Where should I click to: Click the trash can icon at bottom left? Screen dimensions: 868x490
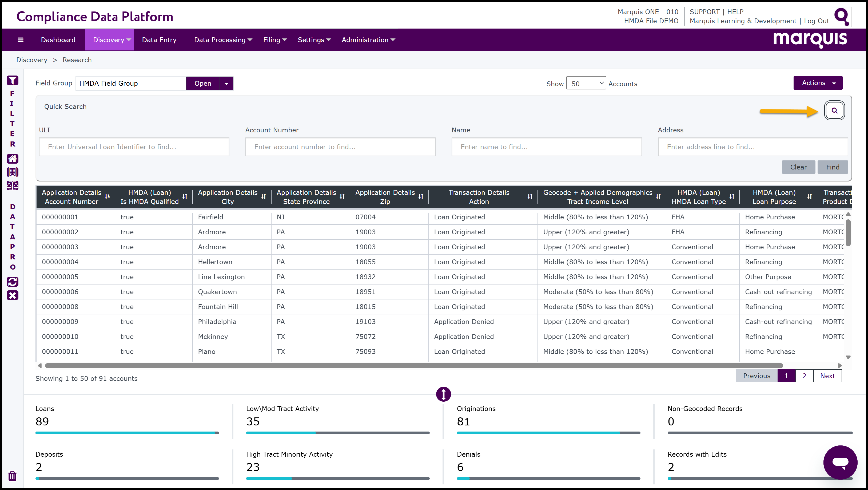12,476
